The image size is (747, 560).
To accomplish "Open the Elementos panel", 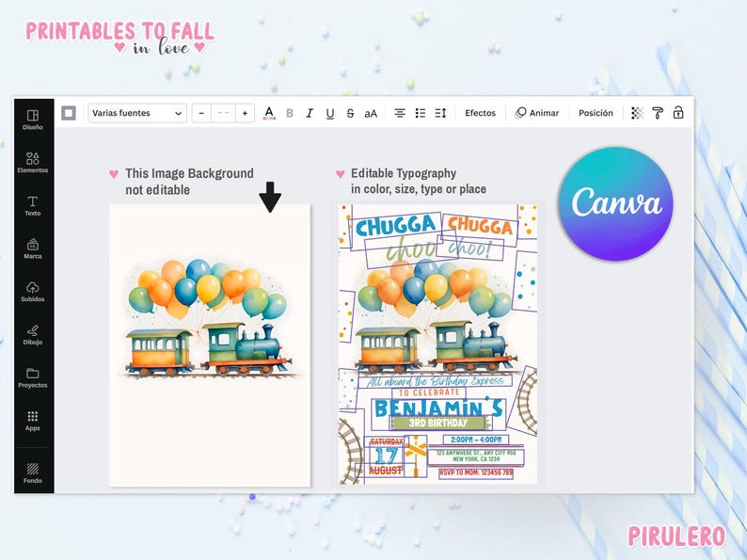I will click(32, 163).
